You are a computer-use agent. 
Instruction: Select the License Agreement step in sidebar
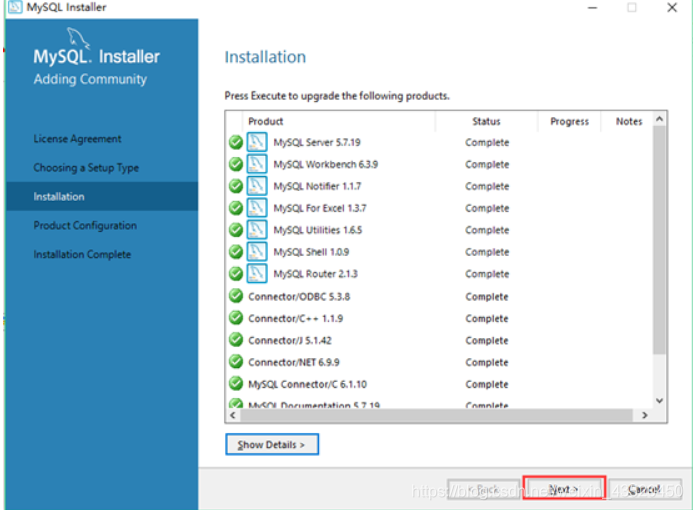point(77,139)
